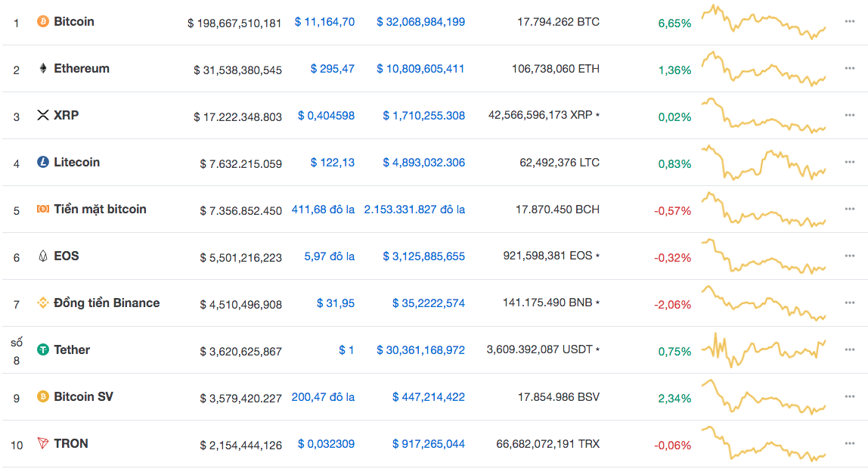Click Bitcoin price $ 11,164,70
Image resolution: width=868 pixels, height=472 pixels.
[x=324, y=22]
